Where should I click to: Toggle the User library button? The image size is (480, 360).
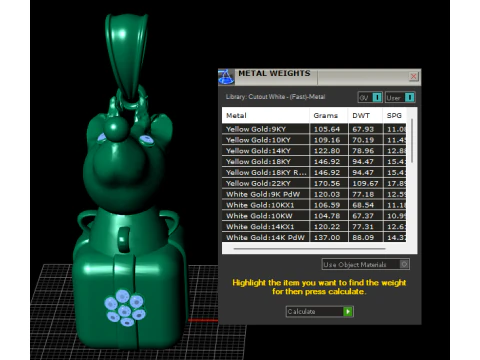(400, 98)
